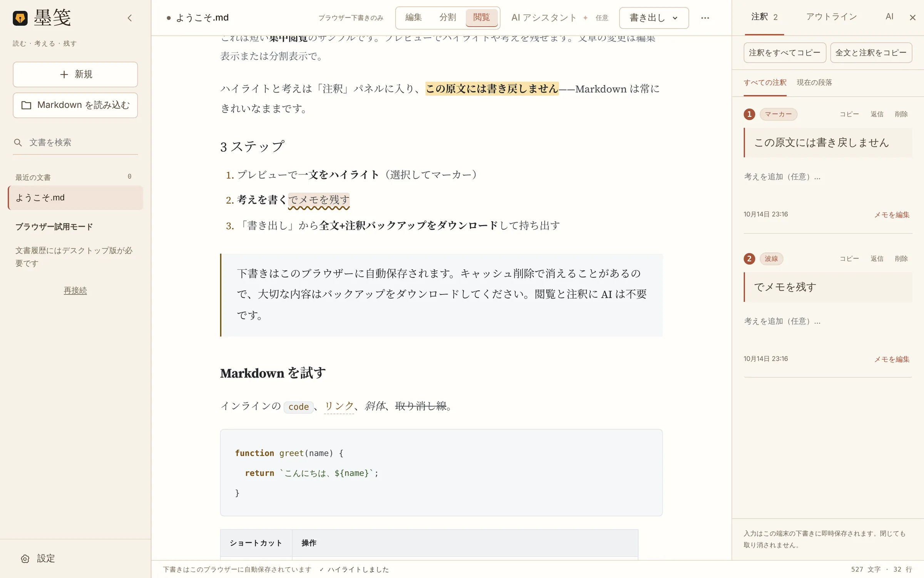This screenshot has height=578, width=924.
Task: Open ようこそ.md in recent documents
Action: click(x=75, y=198)
